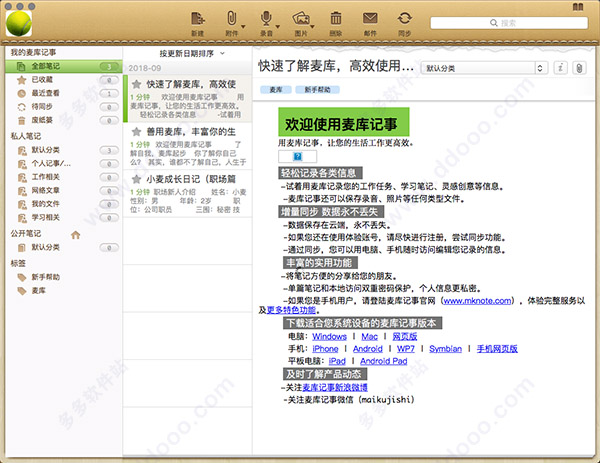Click the 网页版 link in 电脑 row
The image size is (600, 463).
[x=405, y=336]
